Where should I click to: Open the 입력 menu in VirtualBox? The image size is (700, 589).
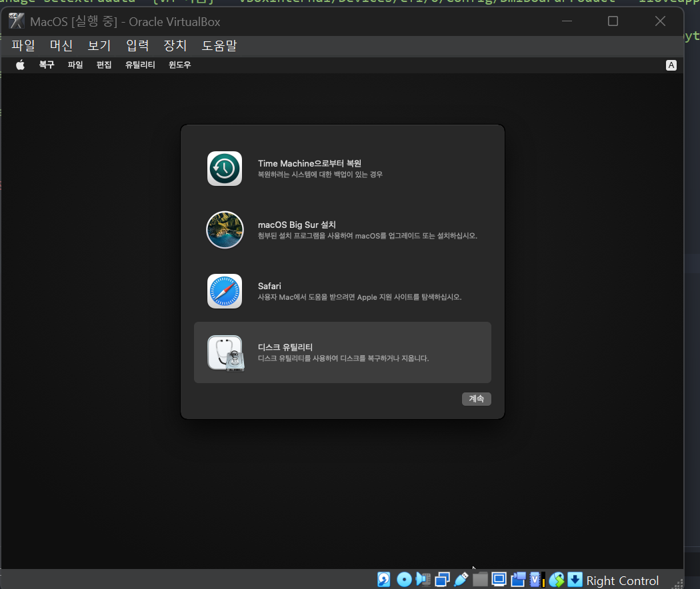pos(137,45)
